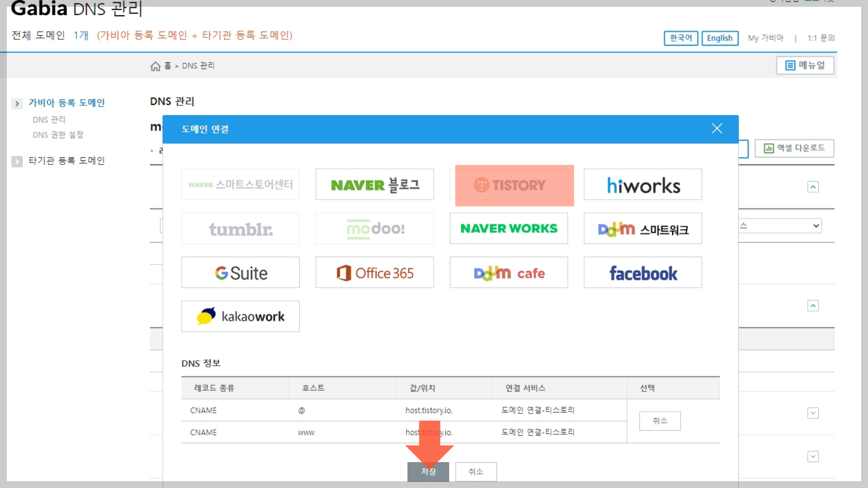868x488 pixels.
Task: Select the NAVER WORKS tile
Action: pos(509,229)
